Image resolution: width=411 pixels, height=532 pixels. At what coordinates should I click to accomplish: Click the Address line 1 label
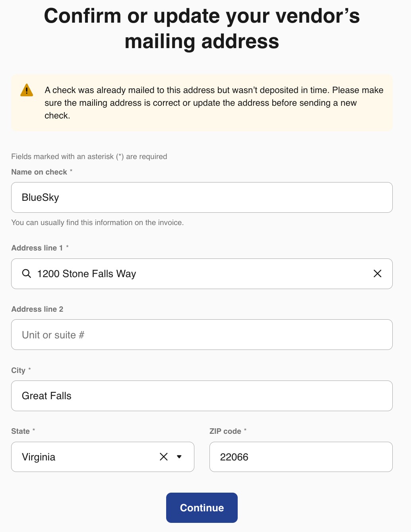(x=37, y=248)
